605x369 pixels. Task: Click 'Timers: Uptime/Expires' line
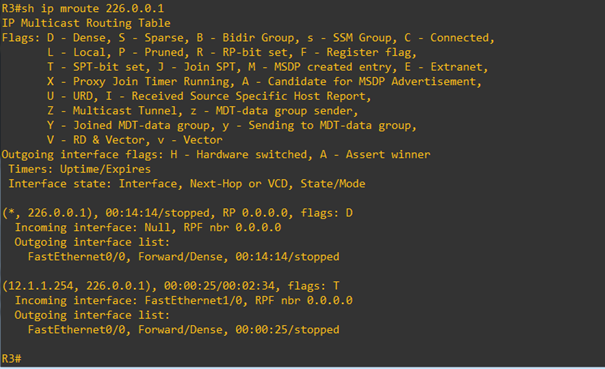pyautogui.click(x=79, y=169)
